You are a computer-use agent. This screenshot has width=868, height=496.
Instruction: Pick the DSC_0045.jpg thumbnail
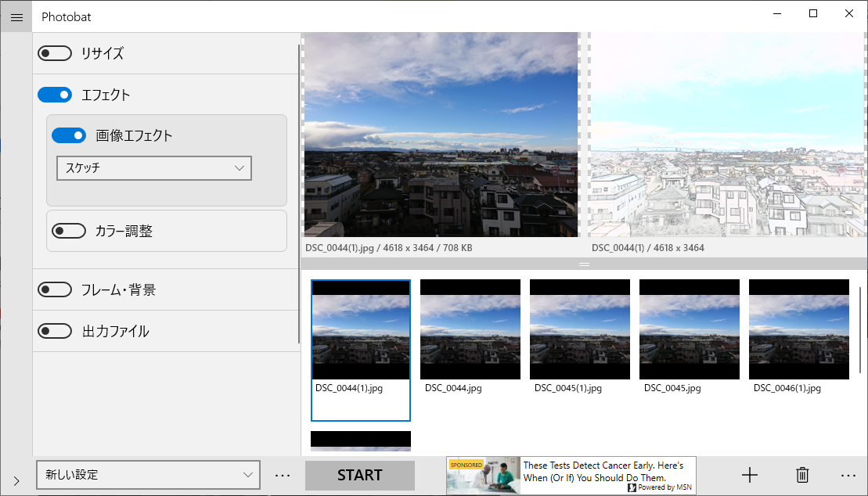tap(690, 336)
